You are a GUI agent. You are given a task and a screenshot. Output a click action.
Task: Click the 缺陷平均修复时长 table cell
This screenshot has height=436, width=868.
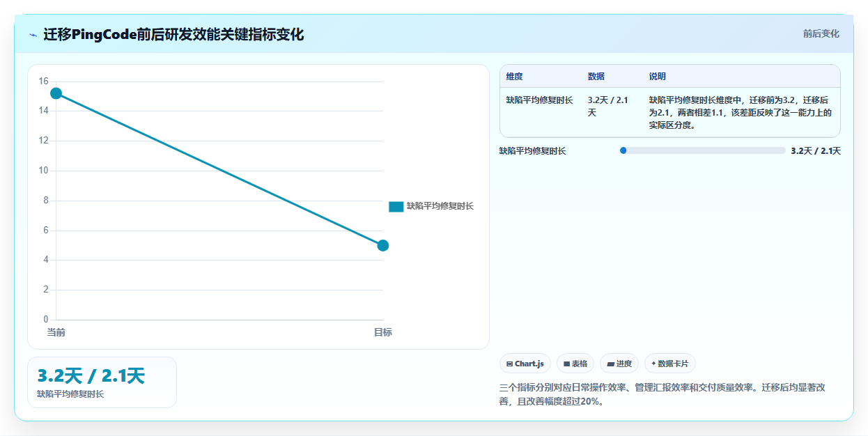[x=540, y=100]
